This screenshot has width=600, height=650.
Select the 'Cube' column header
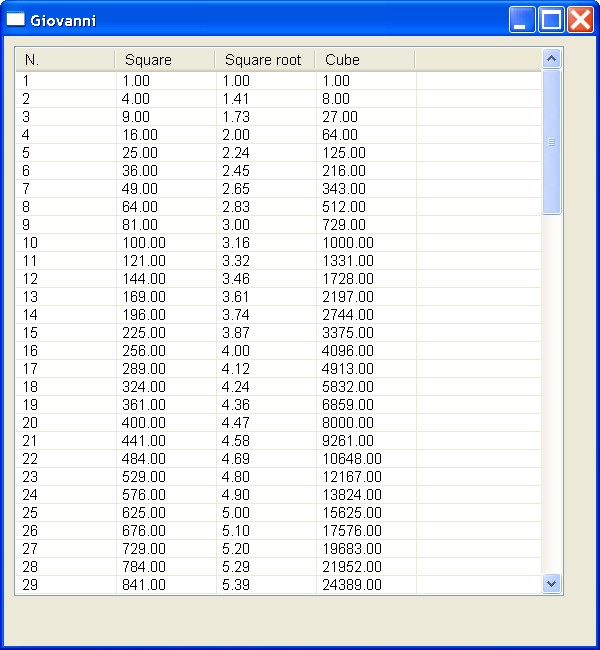coord(365,60)
